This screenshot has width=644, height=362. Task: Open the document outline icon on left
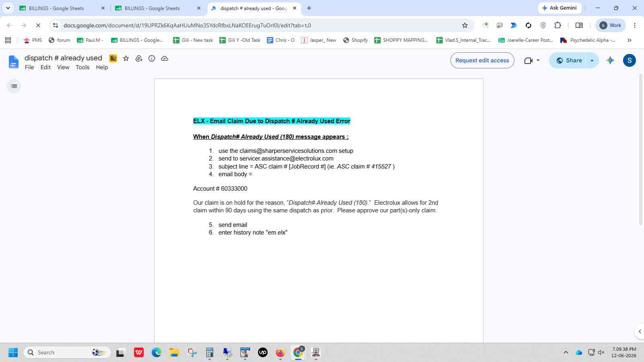[x=14, y=86]
